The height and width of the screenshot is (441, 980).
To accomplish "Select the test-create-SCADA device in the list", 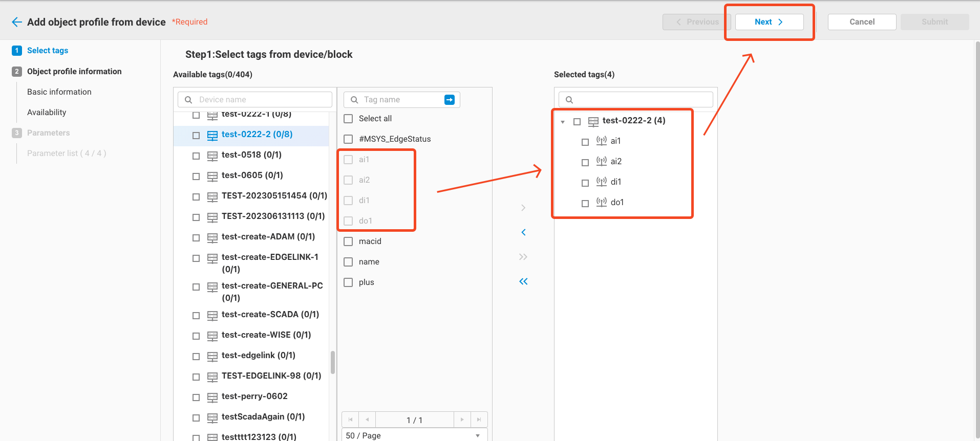I will point(270,315).
